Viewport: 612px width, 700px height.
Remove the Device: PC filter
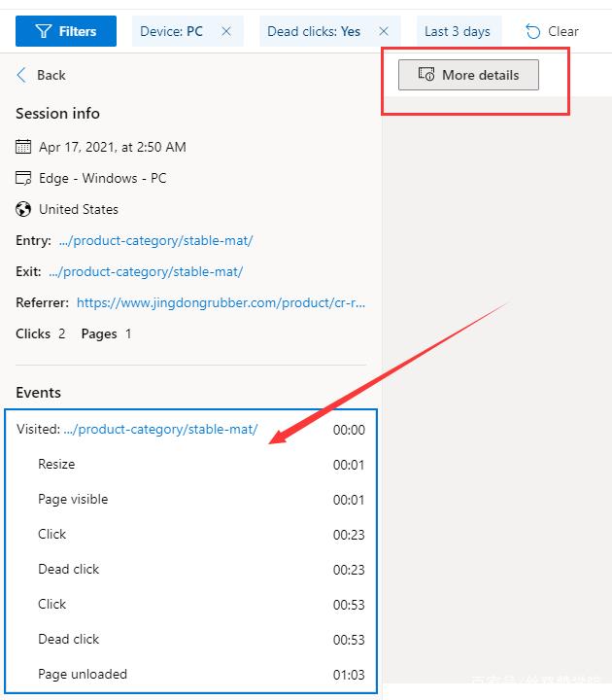click(x=226, y=31)
